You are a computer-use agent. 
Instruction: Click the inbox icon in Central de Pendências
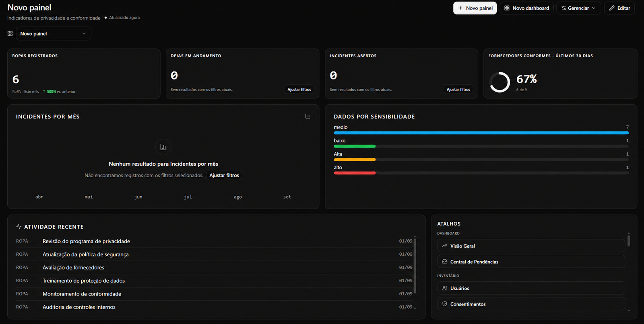[444, 261]
